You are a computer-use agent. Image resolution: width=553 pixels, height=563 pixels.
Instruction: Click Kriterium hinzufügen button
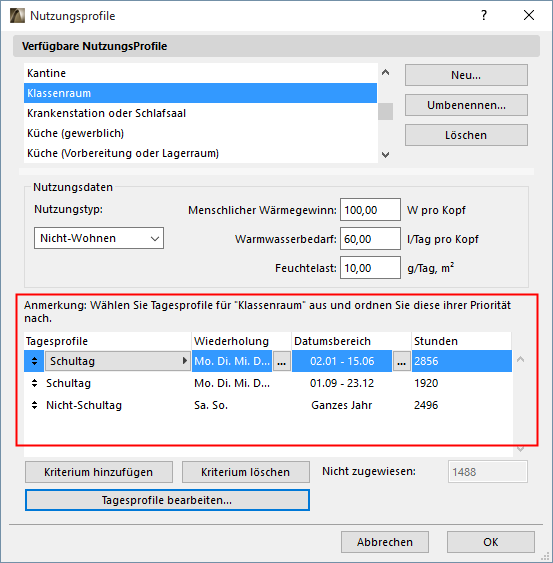99,472
